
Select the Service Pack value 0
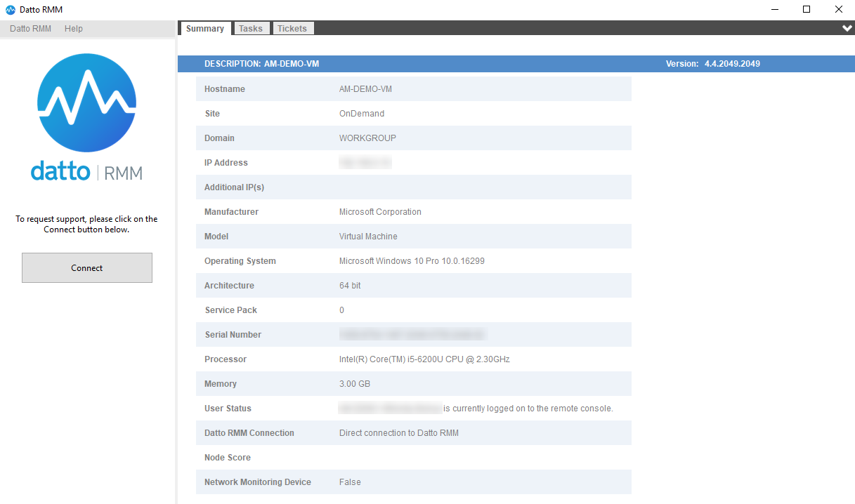click(341, 310)
